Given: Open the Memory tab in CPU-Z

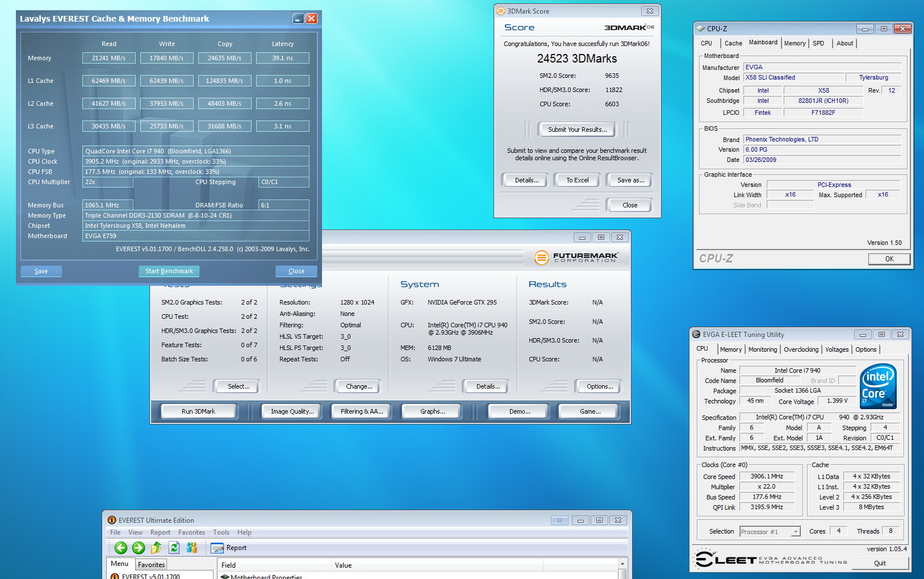Looking at the screenshot, I should point(795,43).
